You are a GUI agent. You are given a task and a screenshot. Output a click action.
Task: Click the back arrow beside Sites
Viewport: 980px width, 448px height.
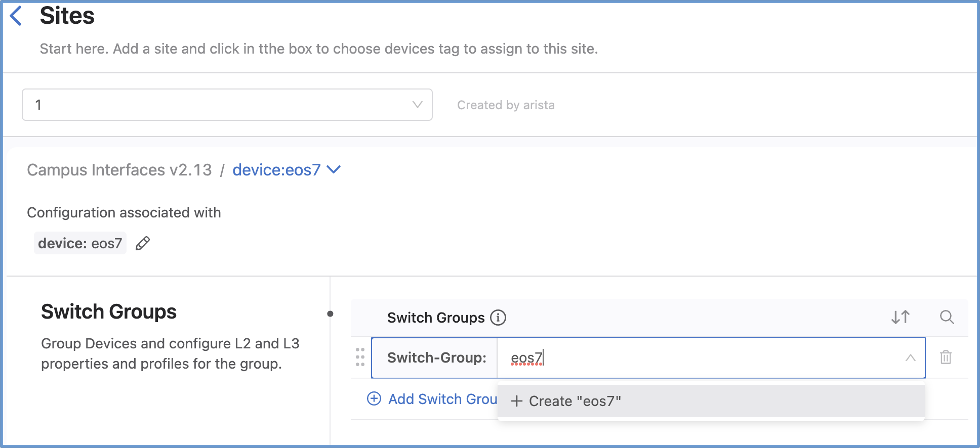pos(16,16)
